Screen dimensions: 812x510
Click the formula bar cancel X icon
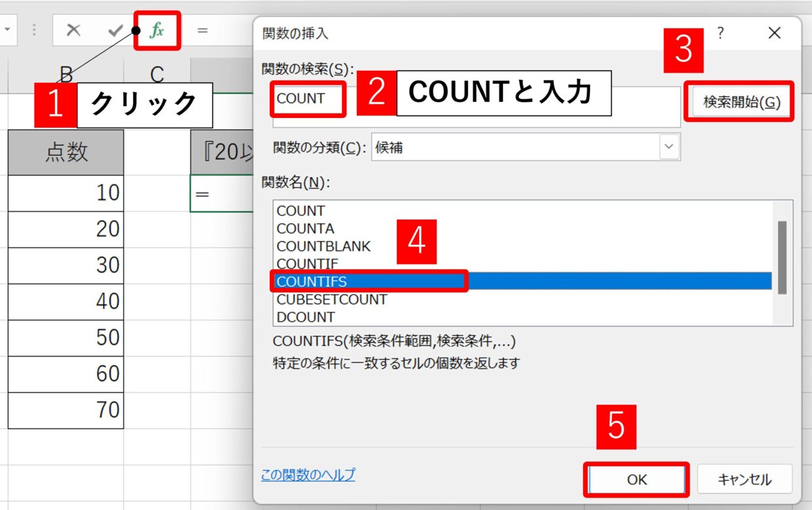coord(73,31)
